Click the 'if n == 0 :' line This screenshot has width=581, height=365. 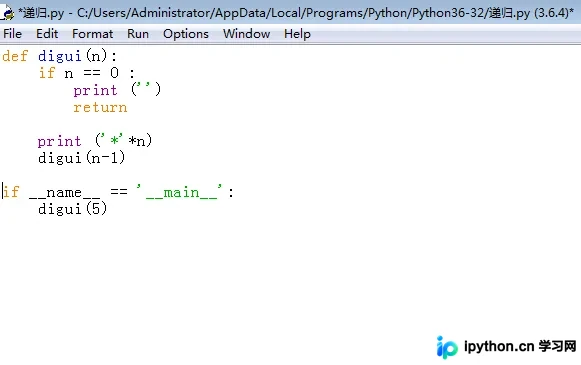(x=87, y=73)
